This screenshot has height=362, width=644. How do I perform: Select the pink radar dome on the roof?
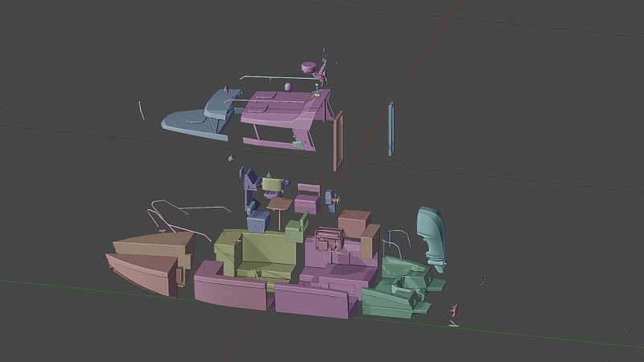point(309,67)
